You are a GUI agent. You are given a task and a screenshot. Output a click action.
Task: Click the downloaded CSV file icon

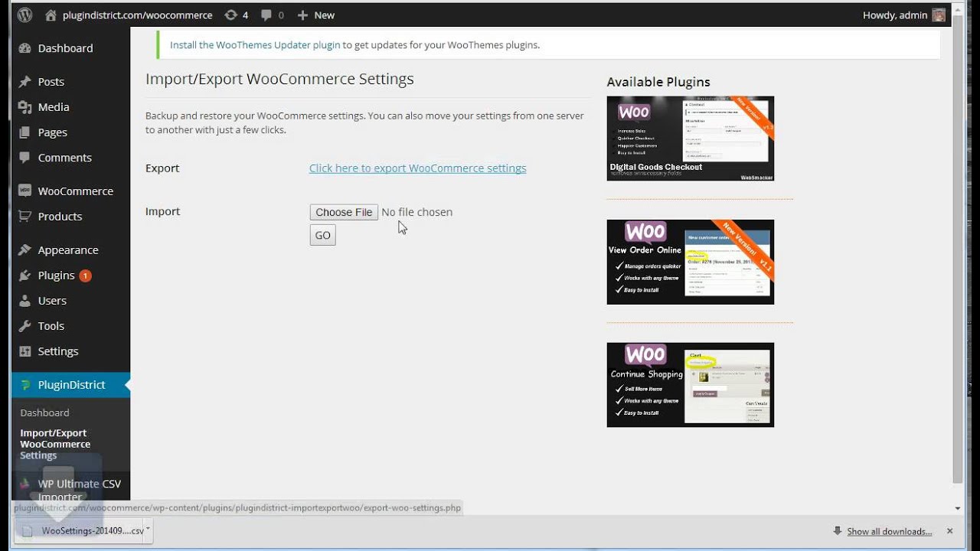[28, 530]
